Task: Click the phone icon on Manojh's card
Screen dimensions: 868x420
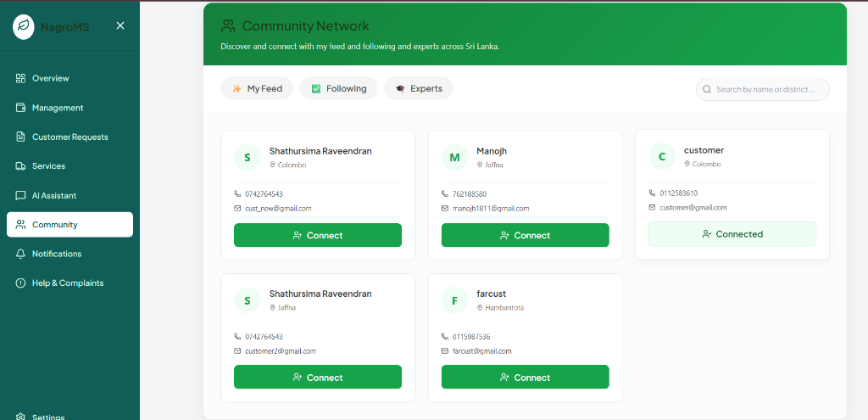Action: [x=444, y=194]
